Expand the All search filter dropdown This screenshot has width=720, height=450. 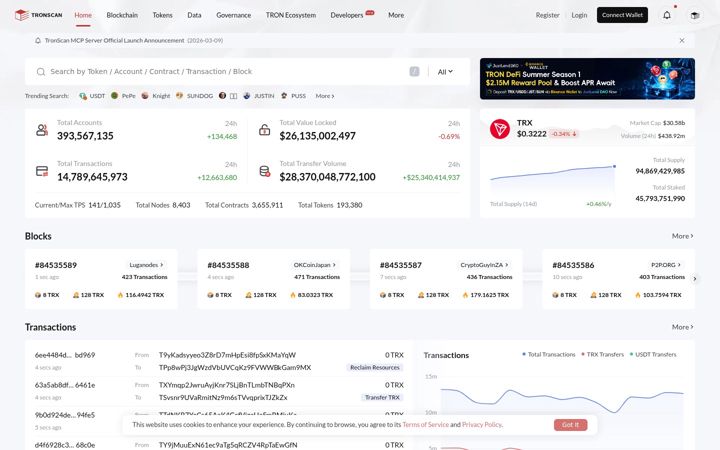point(445,72)
